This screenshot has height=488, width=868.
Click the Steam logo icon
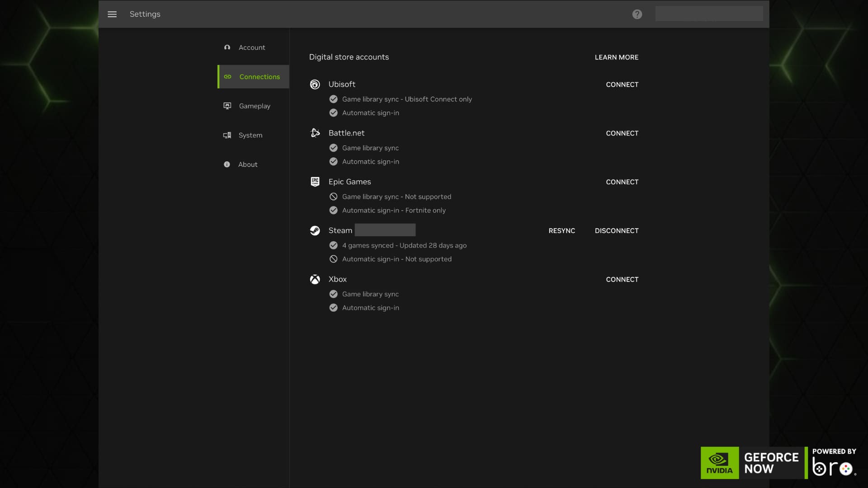[x=315, y=230]
